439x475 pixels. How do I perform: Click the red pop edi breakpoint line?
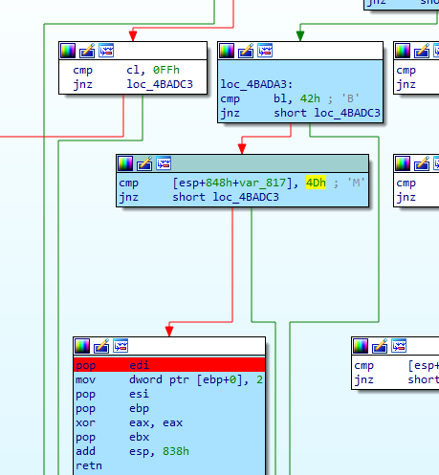169,365
